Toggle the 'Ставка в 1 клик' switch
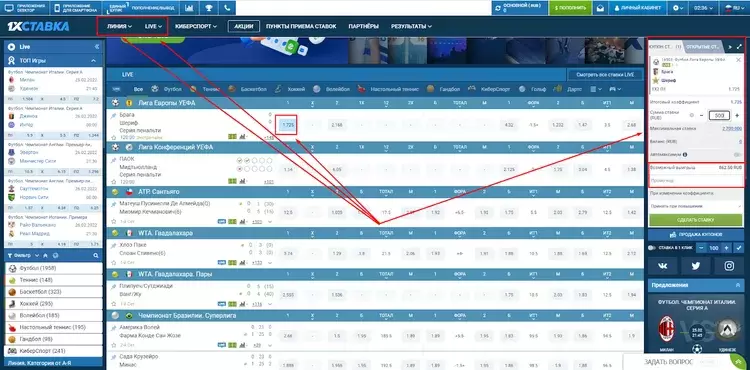This screenshot has height=370, width=750. pyautogui.click(x=652, y=248)
